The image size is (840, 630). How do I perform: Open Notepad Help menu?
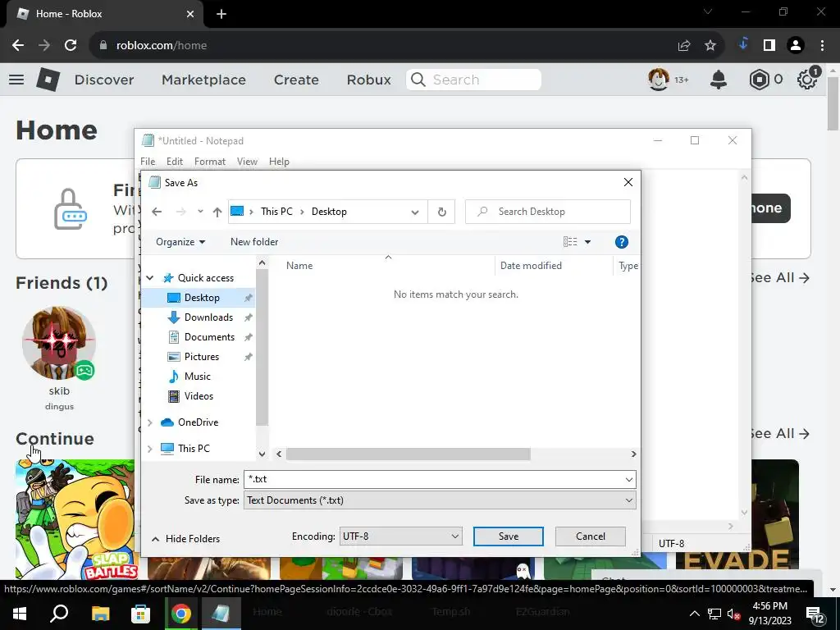279,162
